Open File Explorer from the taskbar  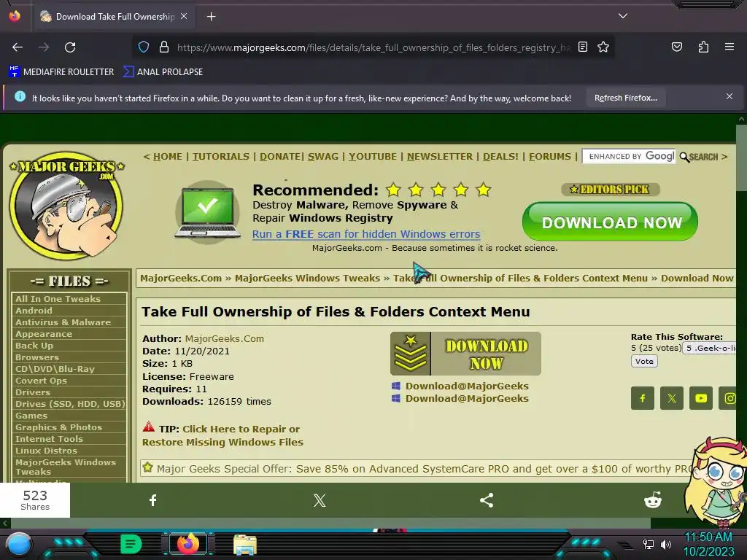pos(245,544)
